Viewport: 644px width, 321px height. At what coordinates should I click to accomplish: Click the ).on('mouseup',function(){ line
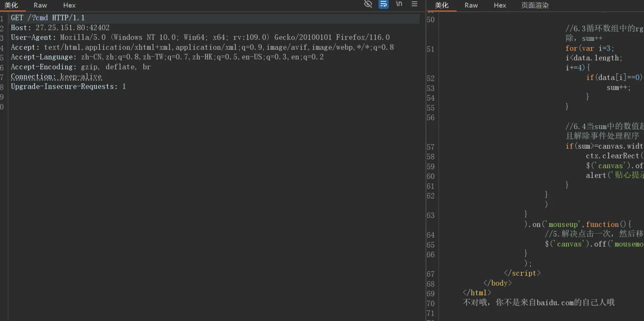tap(577, 224)
